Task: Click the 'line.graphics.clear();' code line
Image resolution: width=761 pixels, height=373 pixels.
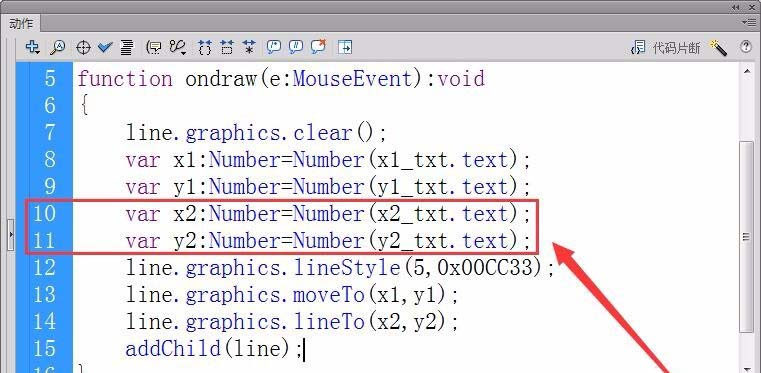Action: tap(256, 133)
